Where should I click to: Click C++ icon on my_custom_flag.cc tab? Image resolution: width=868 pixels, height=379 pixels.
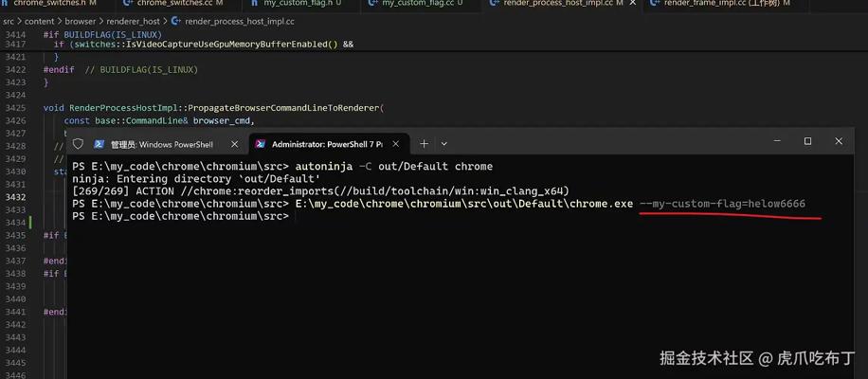373,4
